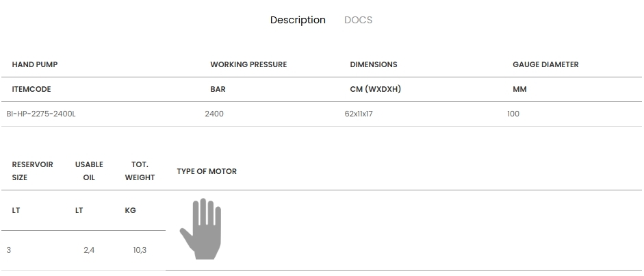Switch to the Description tab
Screen dimensions: 644x276
click(298, 20)
